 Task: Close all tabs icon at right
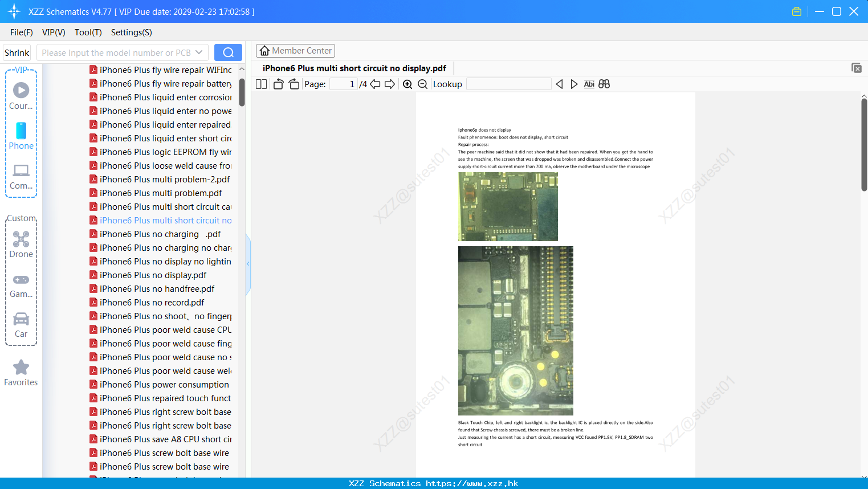point(857,68)
